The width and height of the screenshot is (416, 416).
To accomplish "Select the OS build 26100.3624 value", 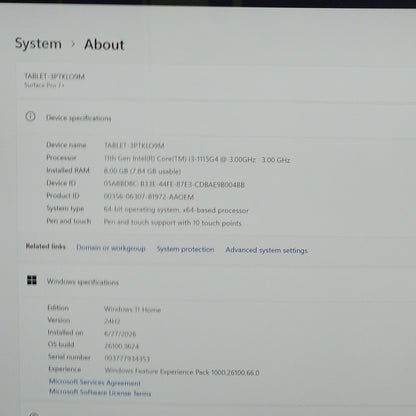I will point(122,346).
